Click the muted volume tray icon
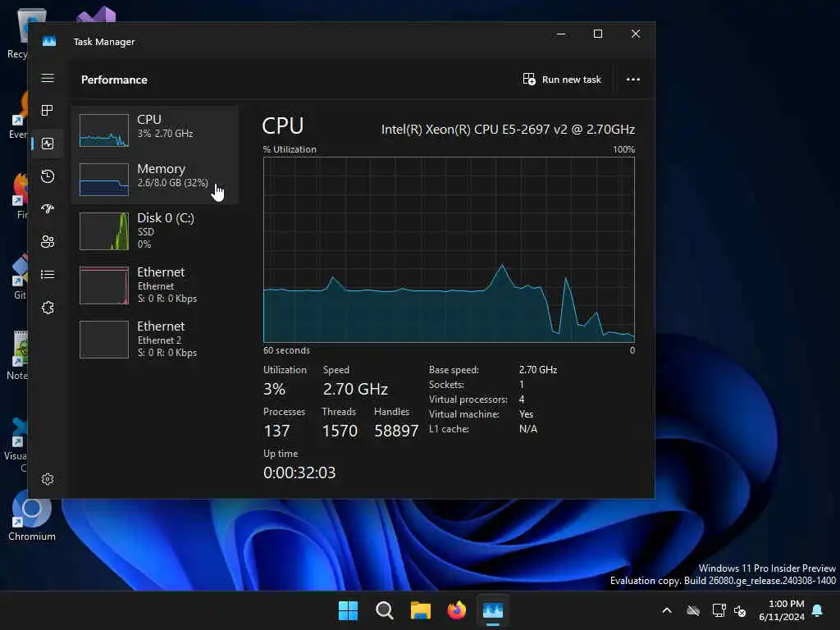Image resolution: width=840 pixels, height=630 pixels. coord(741,610)
